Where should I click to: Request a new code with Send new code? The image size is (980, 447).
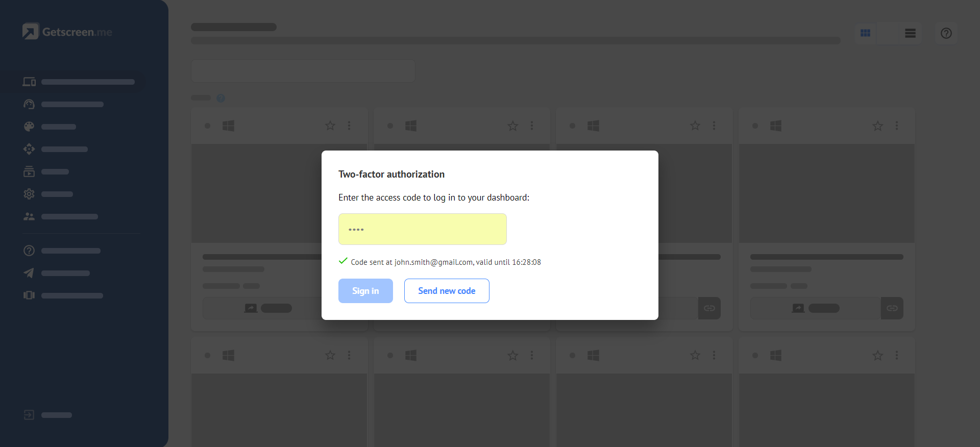pos(447,291)
